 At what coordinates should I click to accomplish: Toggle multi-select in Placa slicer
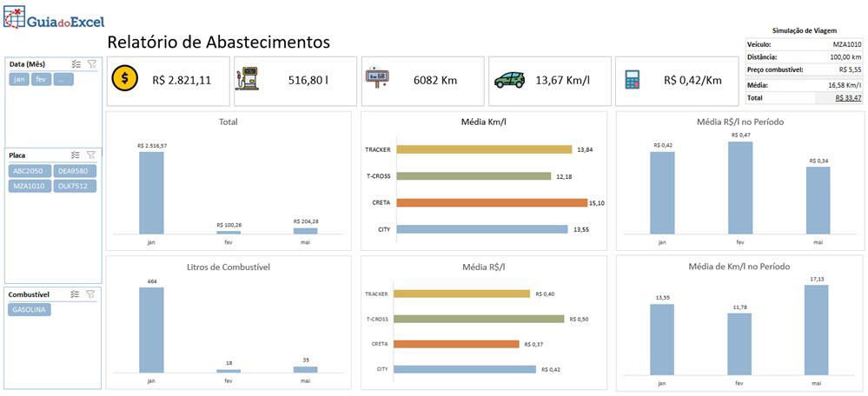[76, 155]
